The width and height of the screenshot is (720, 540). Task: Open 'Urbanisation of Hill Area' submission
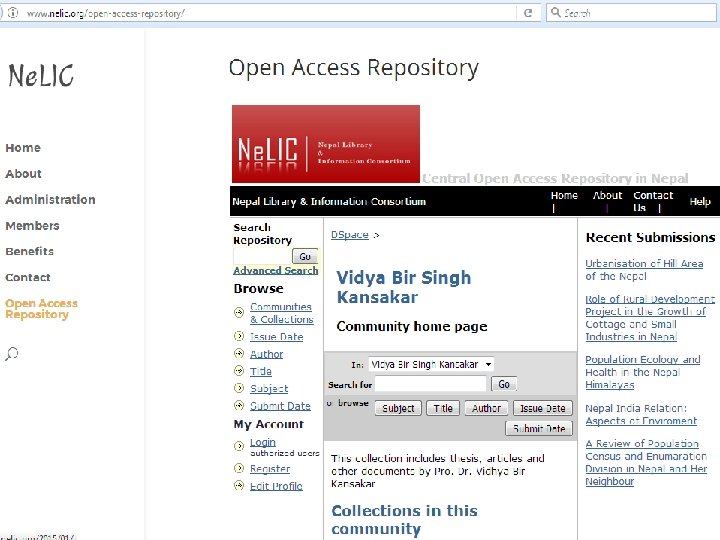tap(644, 270)
